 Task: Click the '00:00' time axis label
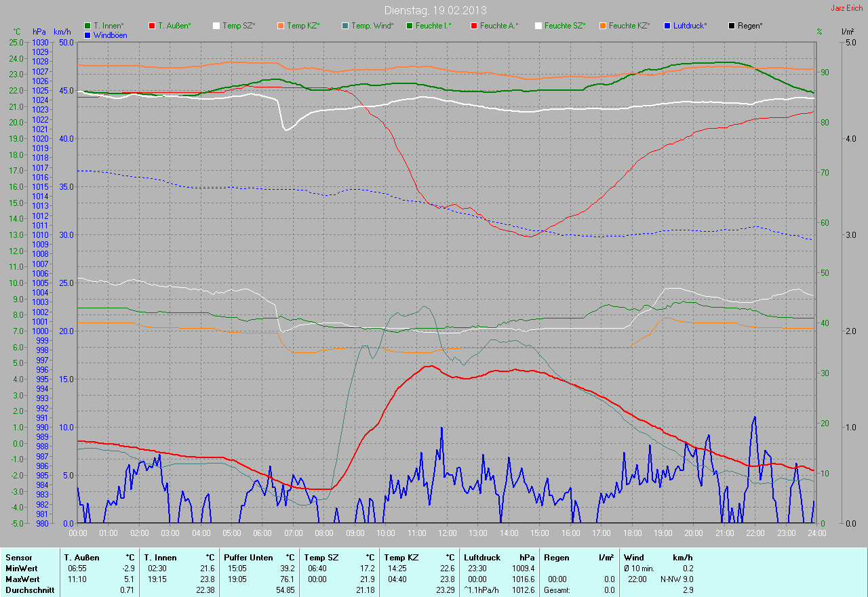pos(78,533)
